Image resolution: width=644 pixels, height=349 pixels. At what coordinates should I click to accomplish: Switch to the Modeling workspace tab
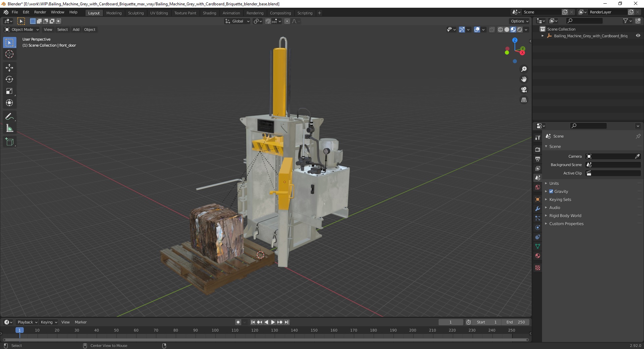(x=114, y=13)
